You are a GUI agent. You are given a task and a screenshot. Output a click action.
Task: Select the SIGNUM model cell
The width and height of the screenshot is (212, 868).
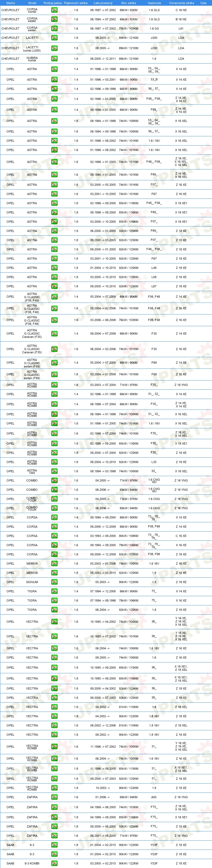(x=32, y=582)
